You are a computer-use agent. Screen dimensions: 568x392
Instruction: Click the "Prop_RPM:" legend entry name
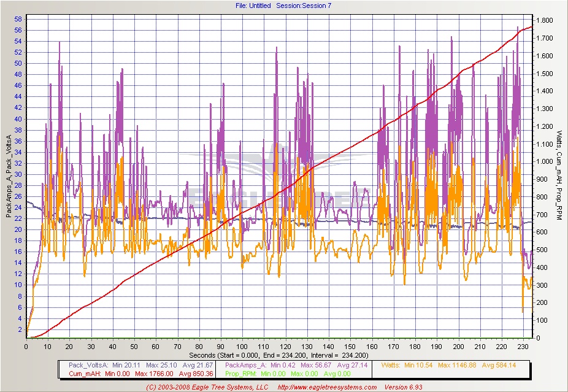(243, 374)
